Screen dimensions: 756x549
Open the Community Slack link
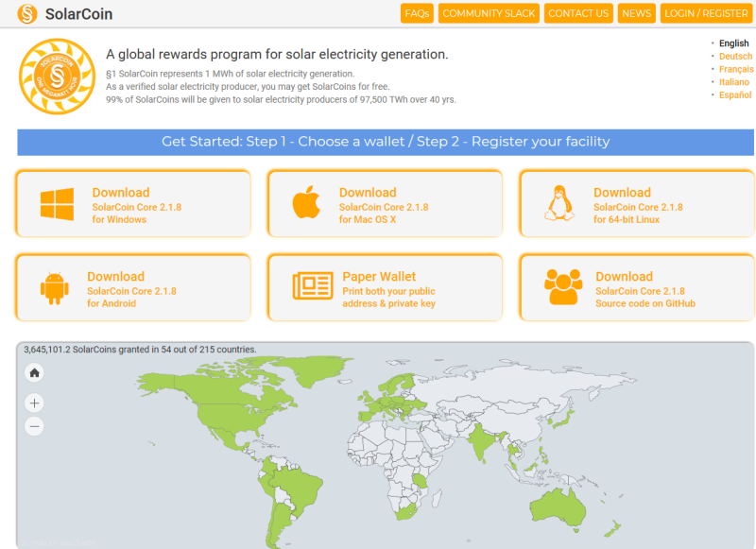489,13
